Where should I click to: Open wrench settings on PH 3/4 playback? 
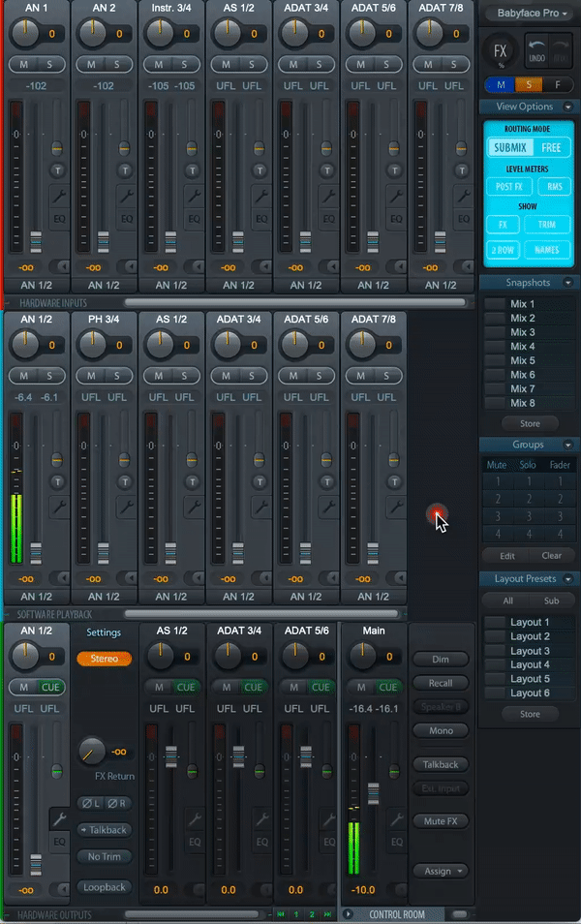[x=125, y=505]
